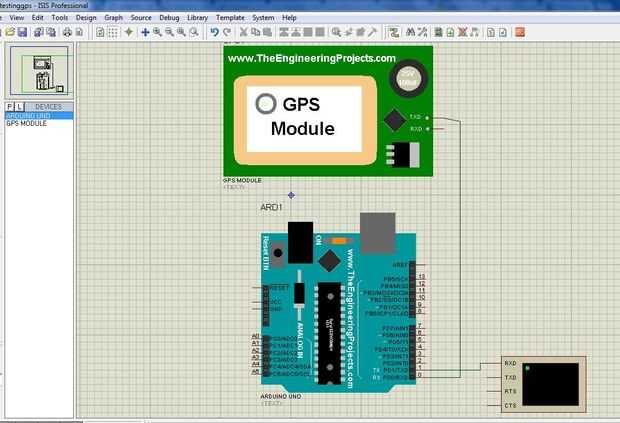Click the Make Device icon

click(349, 32)
